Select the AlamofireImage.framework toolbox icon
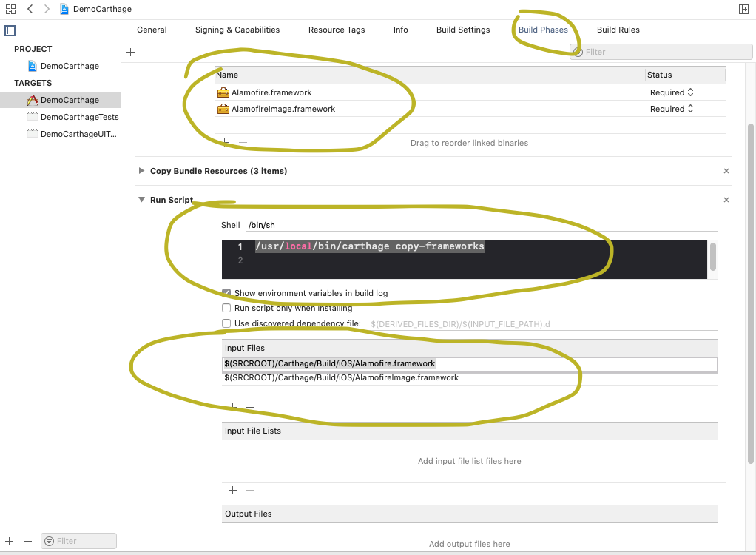Image resolution: width=756 pixels, height=555 pixels. click(223, 109)
